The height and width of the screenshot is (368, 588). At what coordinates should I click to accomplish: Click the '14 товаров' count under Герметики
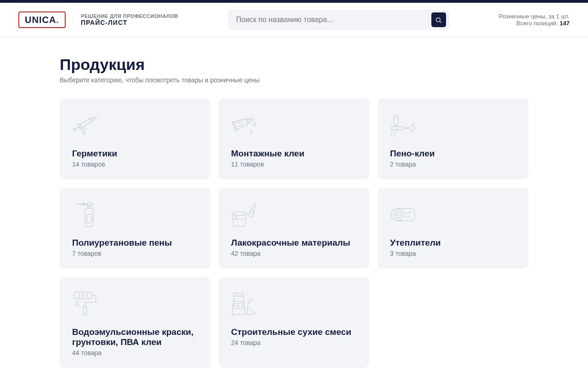point(89,164)
